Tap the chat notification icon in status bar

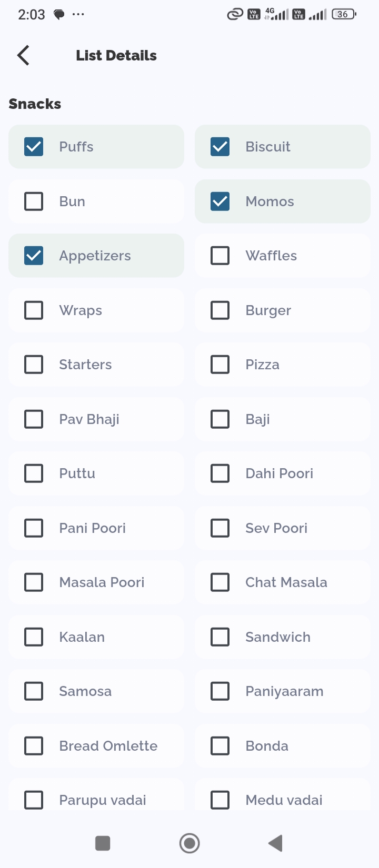(59, 15)
